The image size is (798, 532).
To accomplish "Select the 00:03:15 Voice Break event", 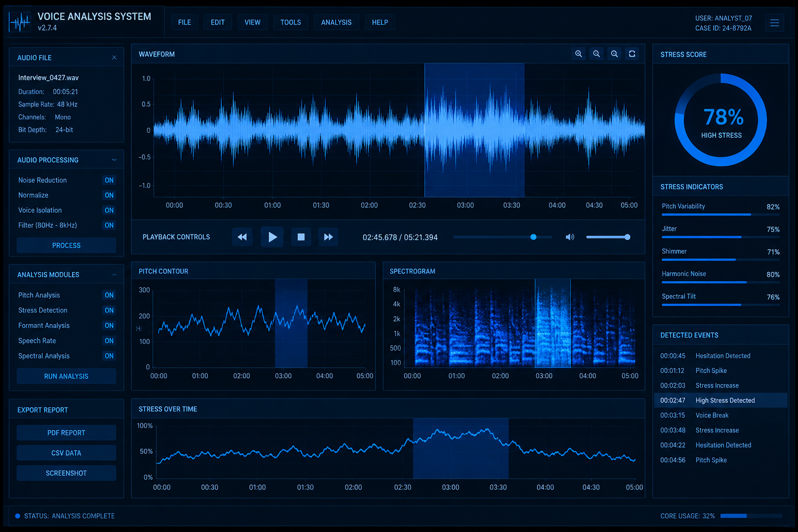I will coord(721,416).
